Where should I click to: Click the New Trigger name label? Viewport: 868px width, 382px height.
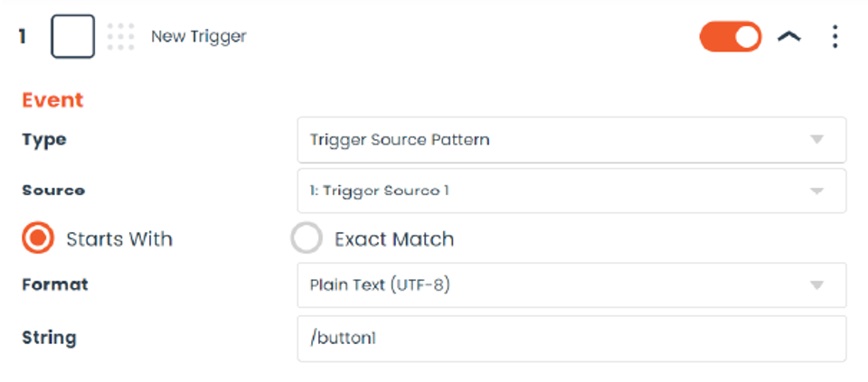(198, 37)
